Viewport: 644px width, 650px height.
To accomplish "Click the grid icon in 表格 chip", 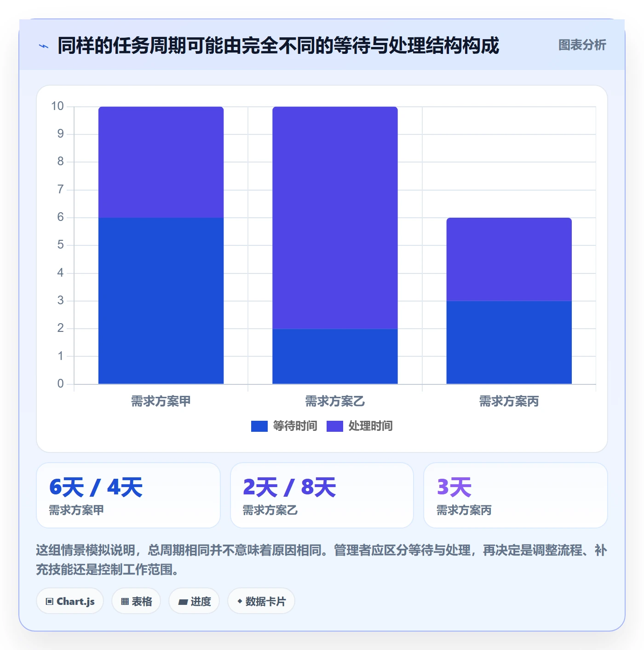I will pos(125,602).
